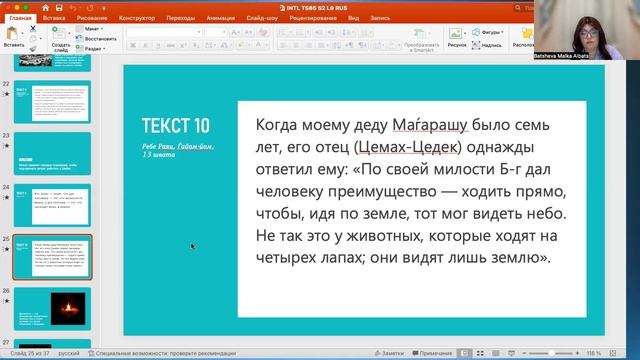Image resolution: width=640 pixels, height=360 pixels.
Task: Click the Redo arrow icon
Action: click(x=90, y=8)
